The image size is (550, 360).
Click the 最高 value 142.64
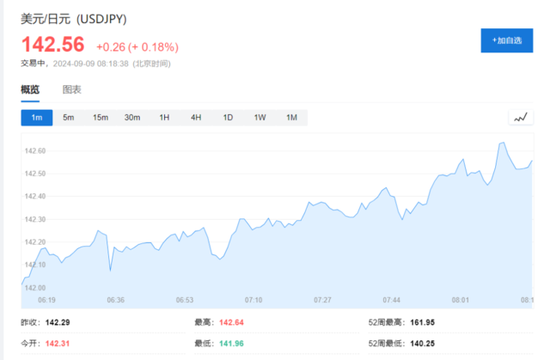click(232, 322)
